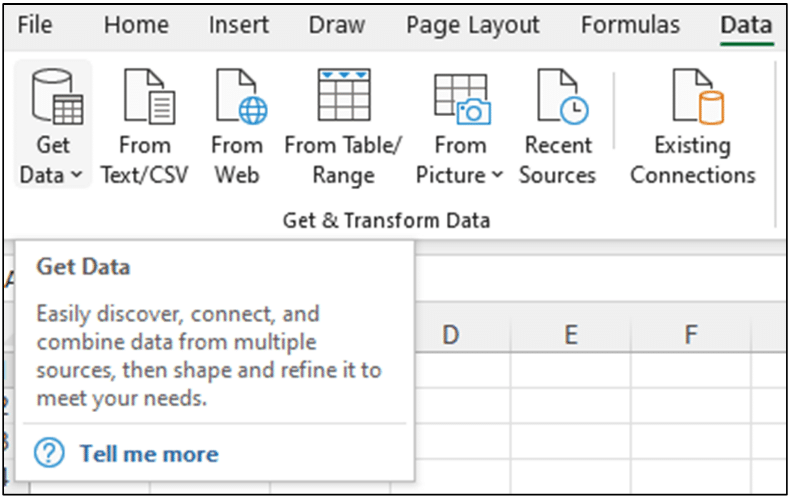Select the Data ribbon tab
The image size is (790, 499).
click(746, 25)
